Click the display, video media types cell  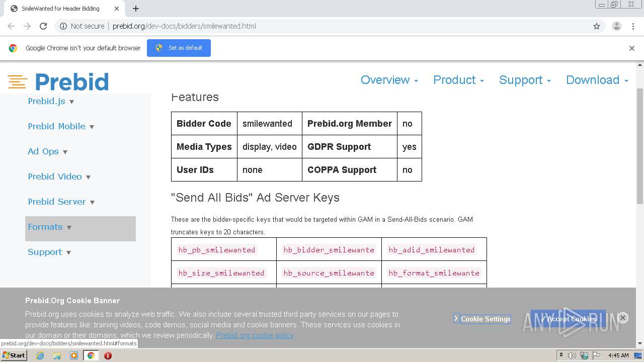pyautogui.click(x=270, y=147)
